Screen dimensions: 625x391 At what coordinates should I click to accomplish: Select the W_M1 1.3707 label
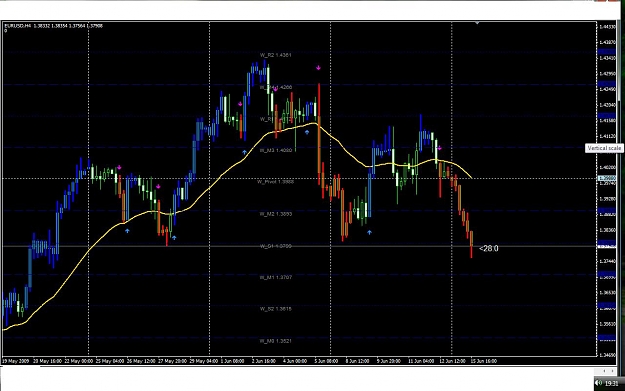[x=275, y=277]
